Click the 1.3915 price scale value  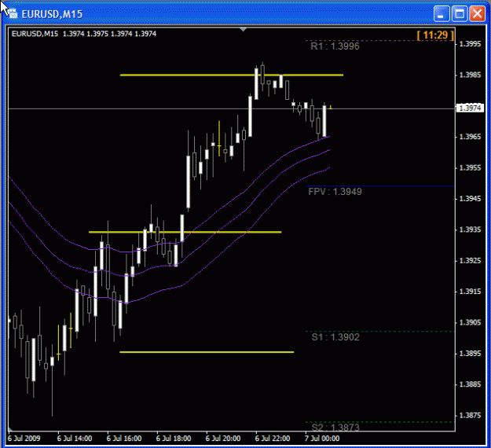[470, 292]
